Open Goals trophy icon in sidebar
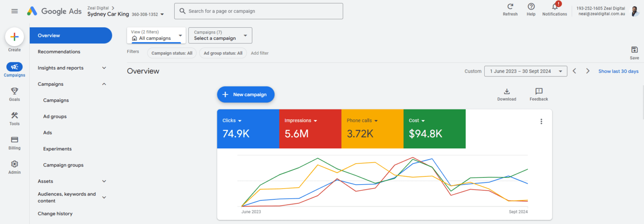Screen dimensions: 644x224 [14, 91]
